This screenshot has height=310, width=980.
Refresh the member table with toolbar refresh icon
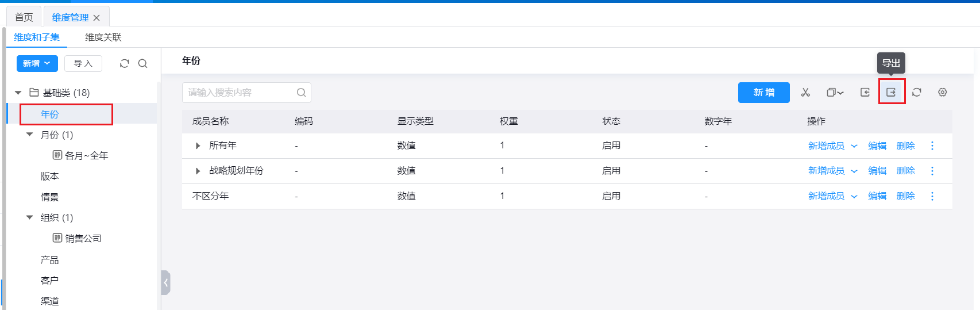pos(917,93)
